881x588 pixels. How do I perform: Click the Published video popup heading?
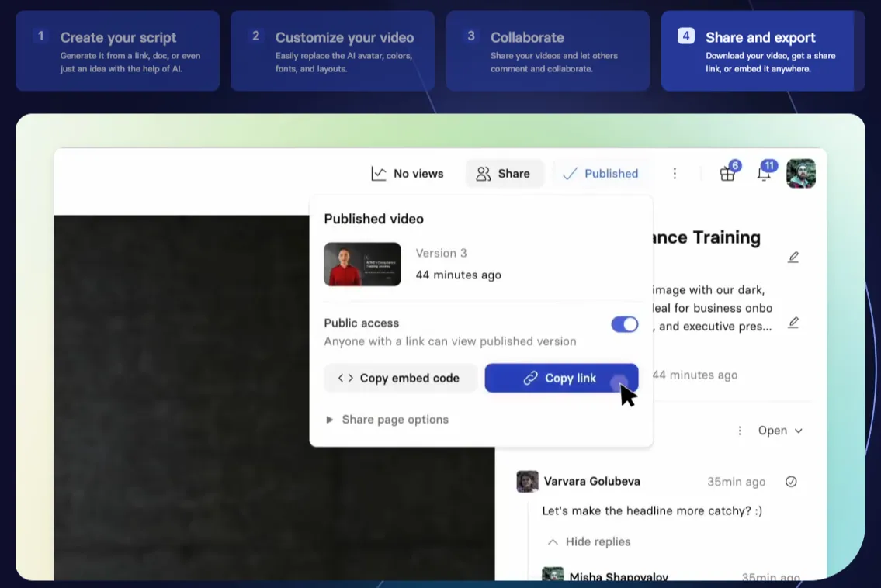point(373,219)
